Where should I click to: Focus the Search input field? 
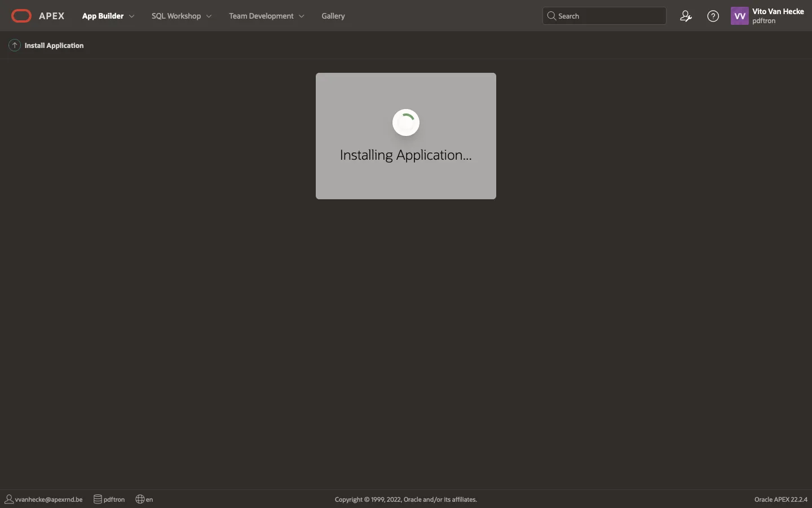pos(609,16)
